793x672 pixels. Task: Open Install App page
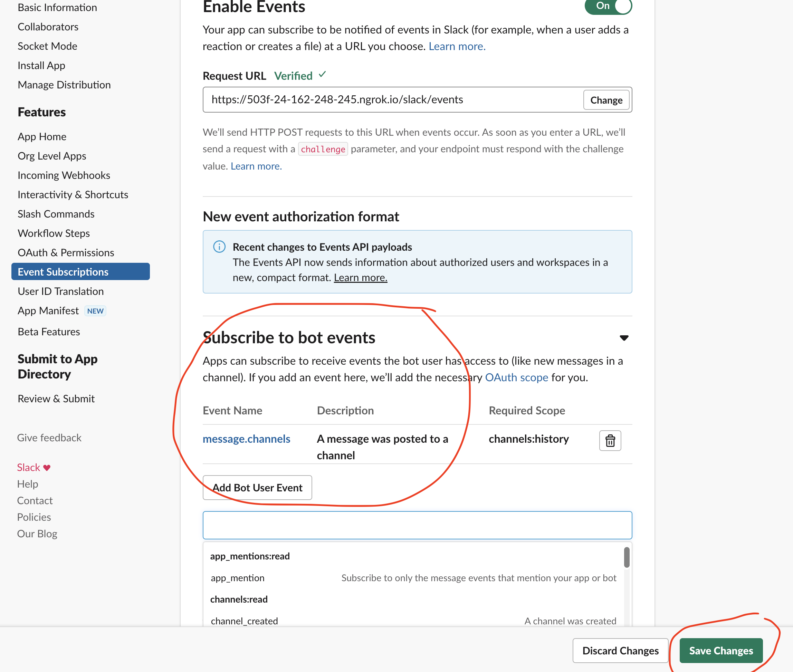coord(41,66)
